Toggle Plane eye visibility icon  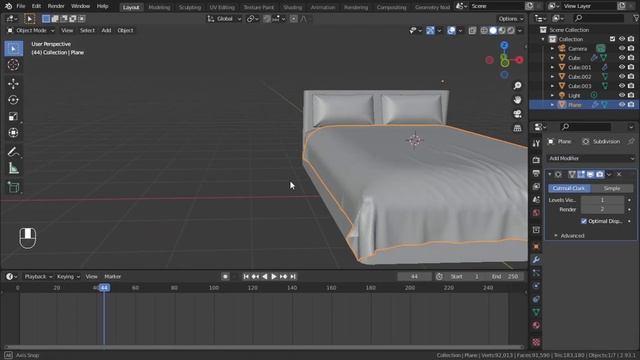coord(622,104)
